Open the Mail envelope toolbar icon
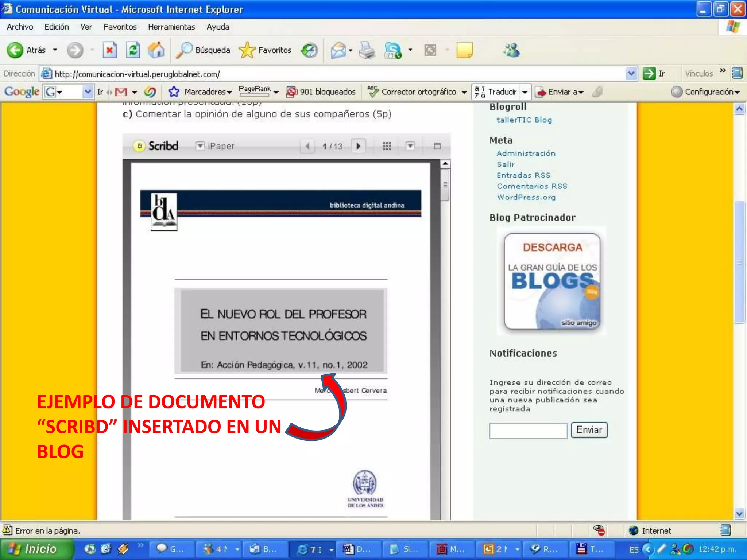The image size is (747, 560). click(338, 50)
